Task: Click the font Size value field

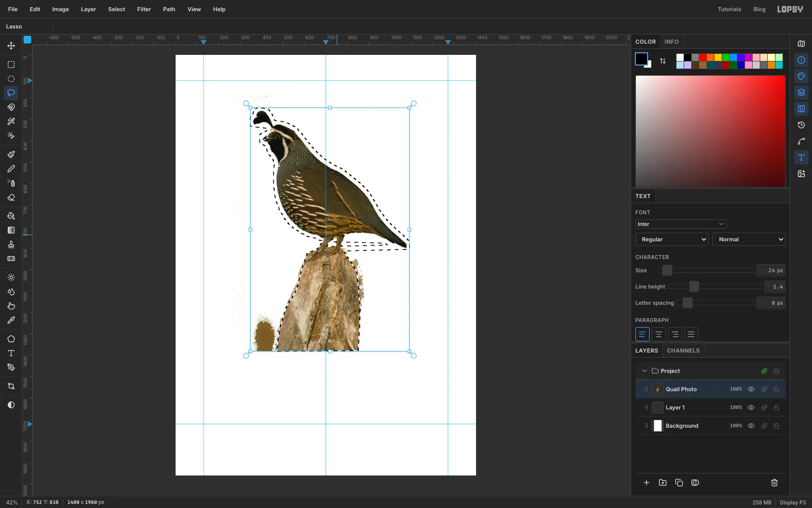Action: [770, 270]
